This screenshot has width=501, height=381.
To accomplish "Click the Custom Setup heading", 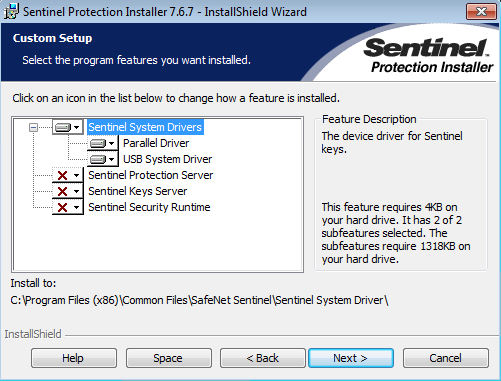I will [52, 38].
